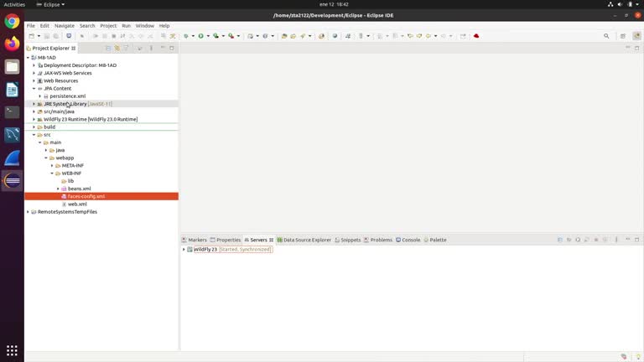Viewport: 644px width, 362px height.
Task: Click the Run launch toolbar icon
Action: (201, 36)
